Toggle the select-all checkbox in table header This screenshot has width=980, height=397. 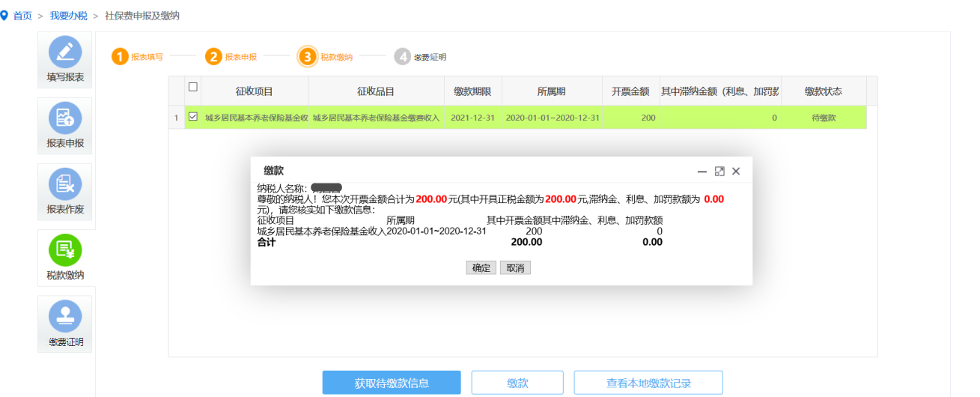pyautogui.click(x=193, y=87)
